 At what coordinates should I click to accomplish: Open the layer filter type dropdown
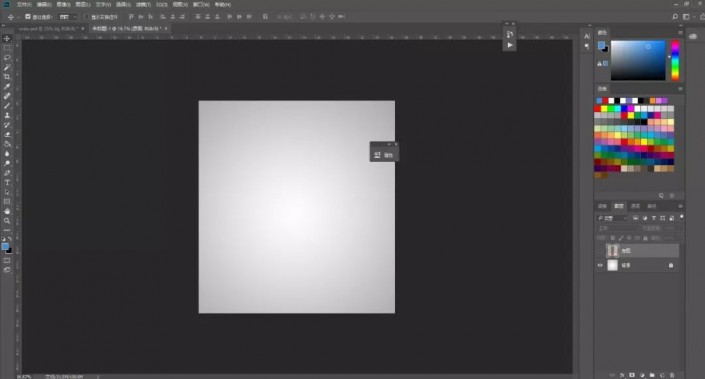click(612, 218)
